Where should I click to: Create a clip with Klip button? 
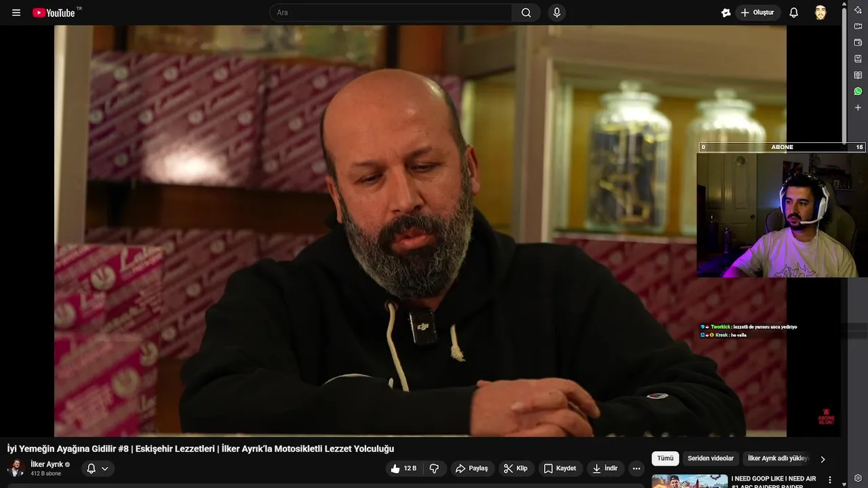[515, 468]
